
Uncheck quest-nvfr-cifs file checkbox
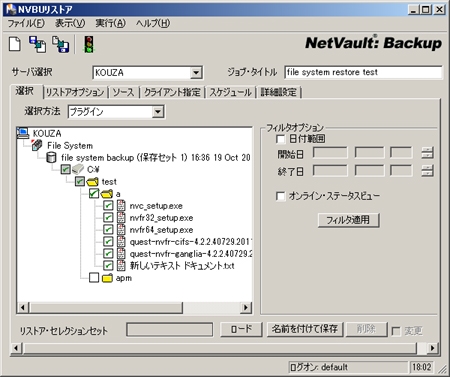[108, 242]
